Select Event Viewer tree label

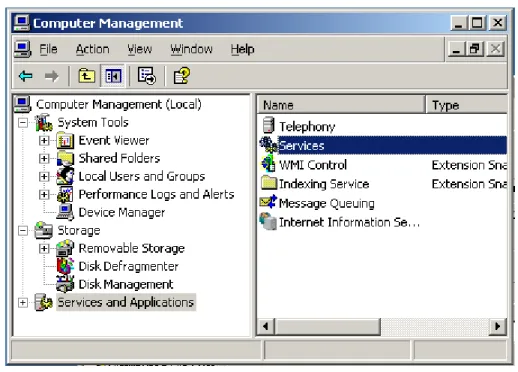coord(114,141)
